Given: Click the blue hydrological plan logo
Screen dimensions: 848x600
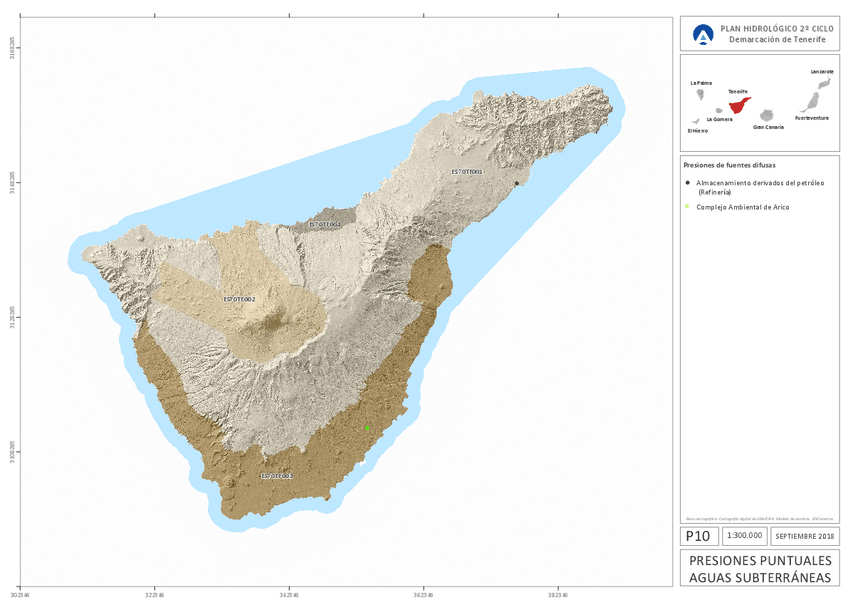Looking at the screenshot, I should point(703,35).
